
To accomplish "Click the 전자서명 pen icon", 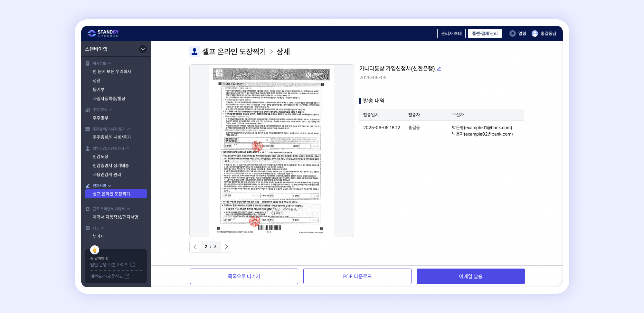I will click(88, 186).
